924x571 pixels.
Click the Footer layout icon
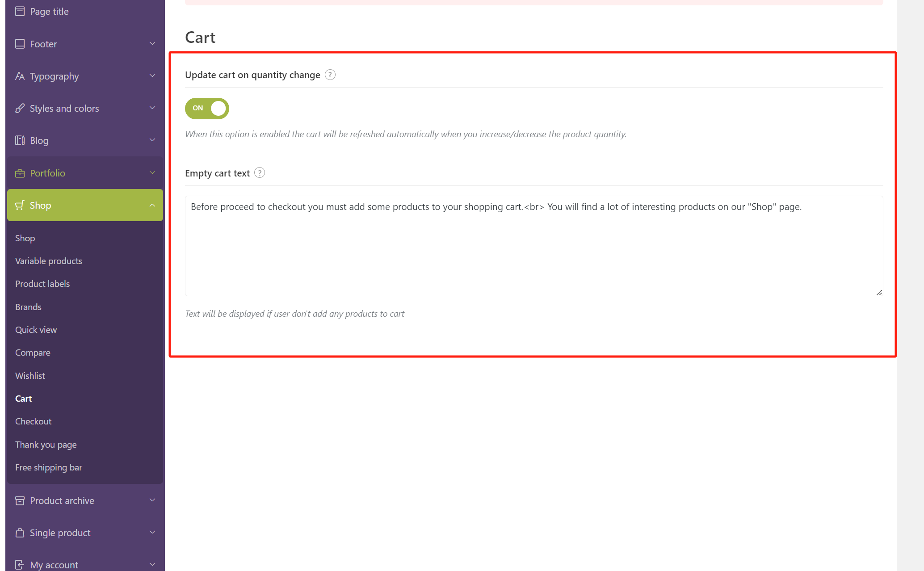(20, 44)
